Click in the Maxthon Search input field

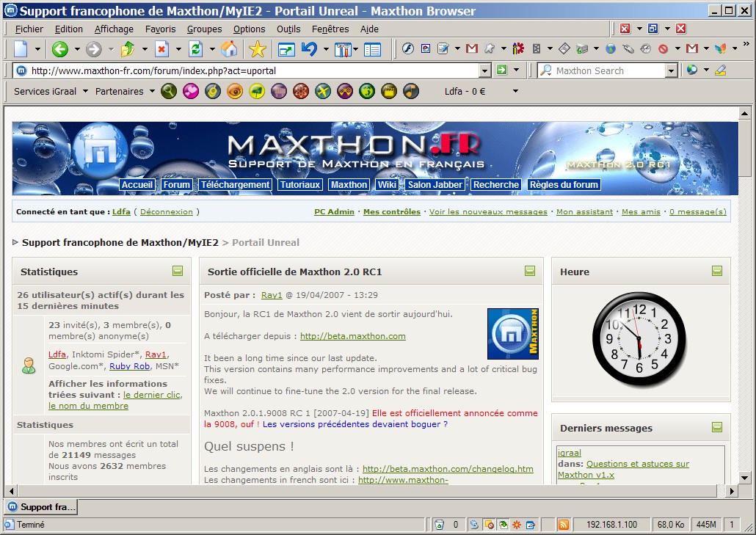[609, 71]
